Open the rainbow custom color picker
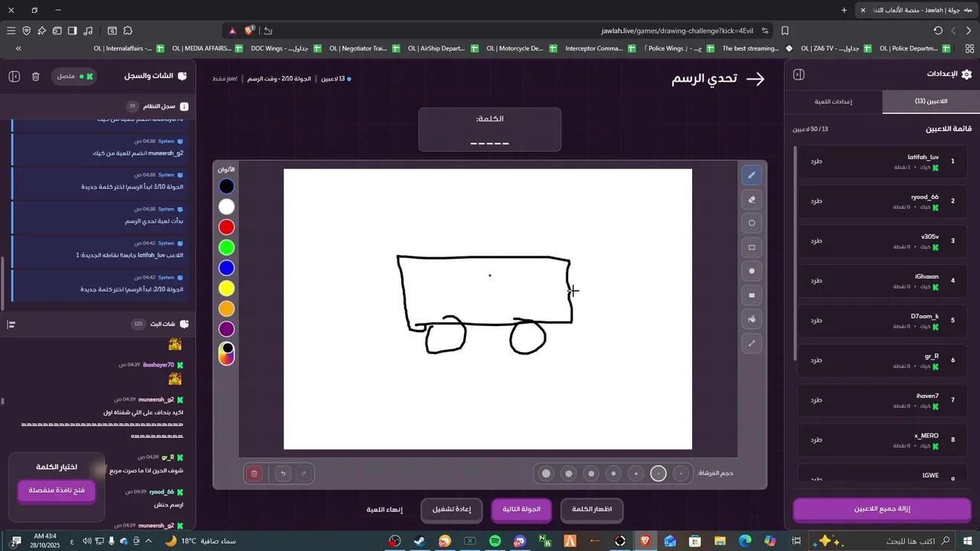The width and height of the screenshot is (980, 551). (x=227, y=354)
